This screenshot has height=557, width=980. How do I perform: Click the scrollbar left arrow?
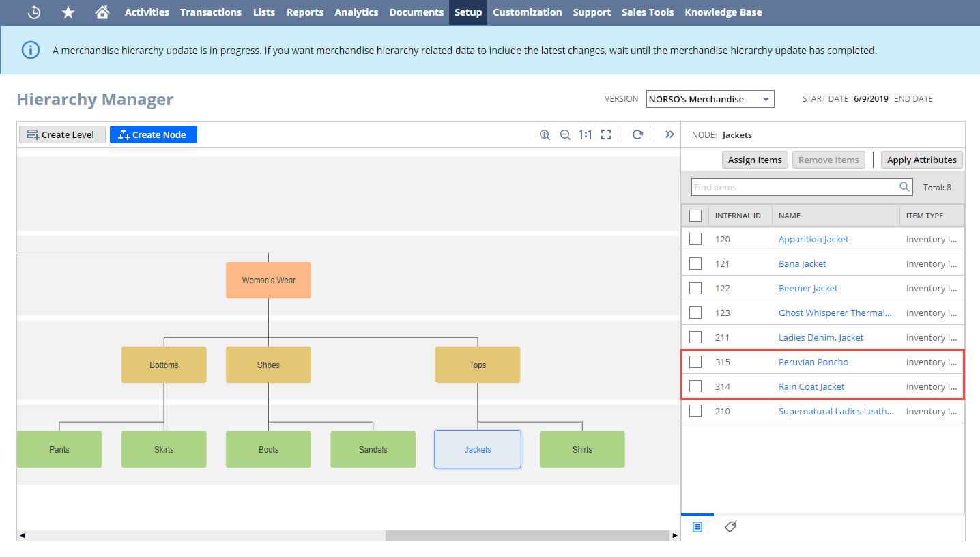22,536
